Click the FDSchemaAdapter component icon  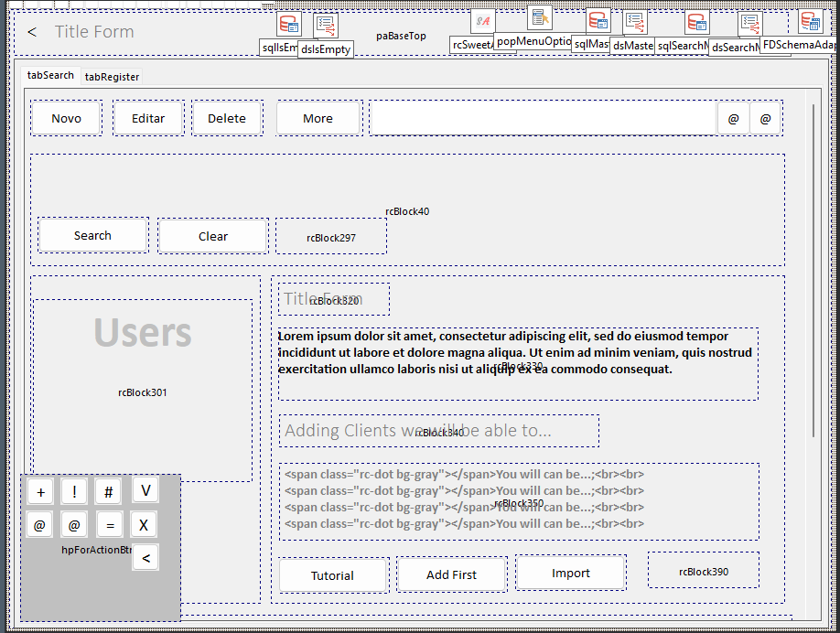click(x=809, y=21)
